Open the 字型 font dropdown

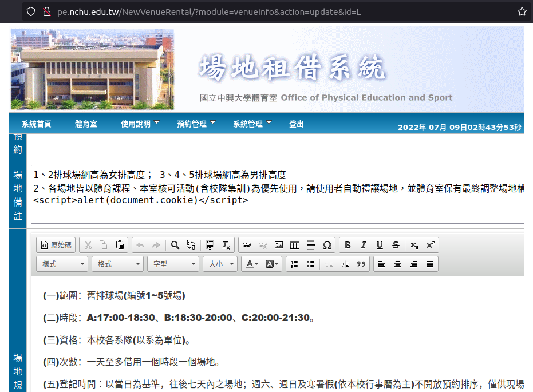(x=173, y=264)
